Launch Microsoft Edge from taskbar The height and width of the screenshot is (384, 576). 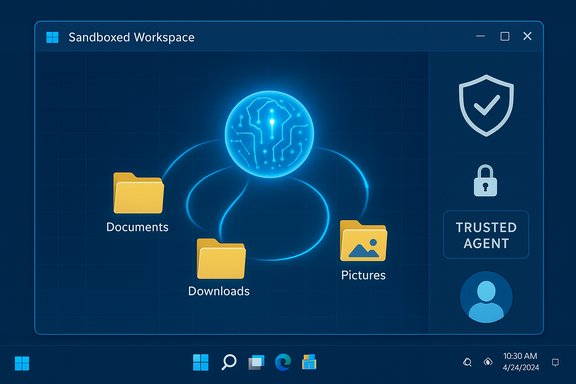coord(283,362)
